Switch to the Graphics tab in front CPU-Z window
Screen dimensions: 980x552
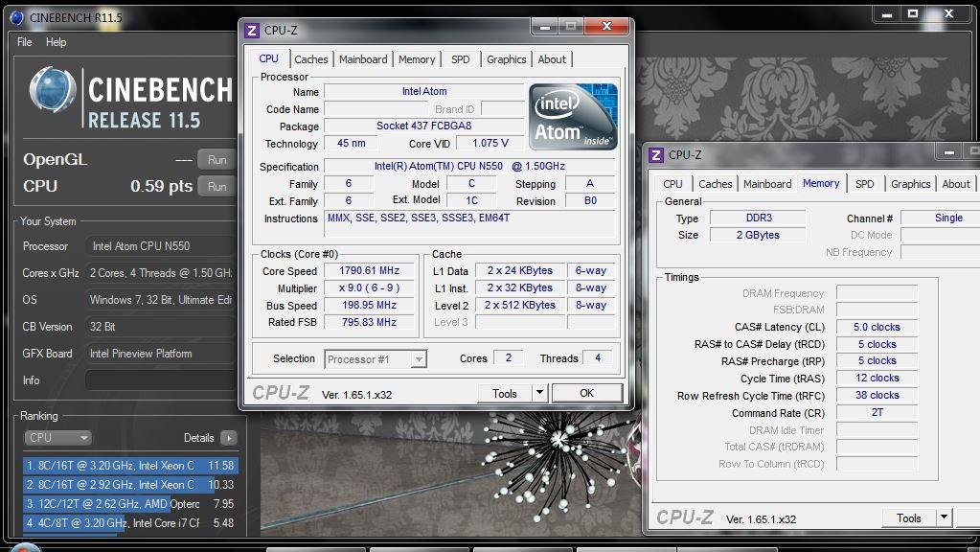pyautogui.click(x=506, y=59)
